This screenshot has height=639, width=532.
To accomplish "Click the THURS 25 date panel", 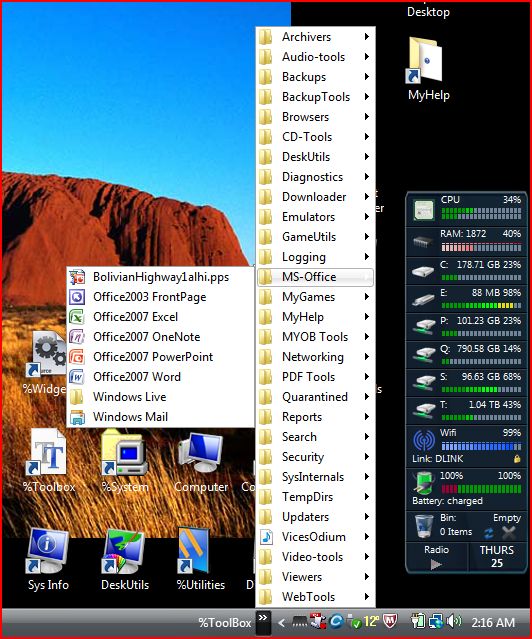I will point(497,557).
